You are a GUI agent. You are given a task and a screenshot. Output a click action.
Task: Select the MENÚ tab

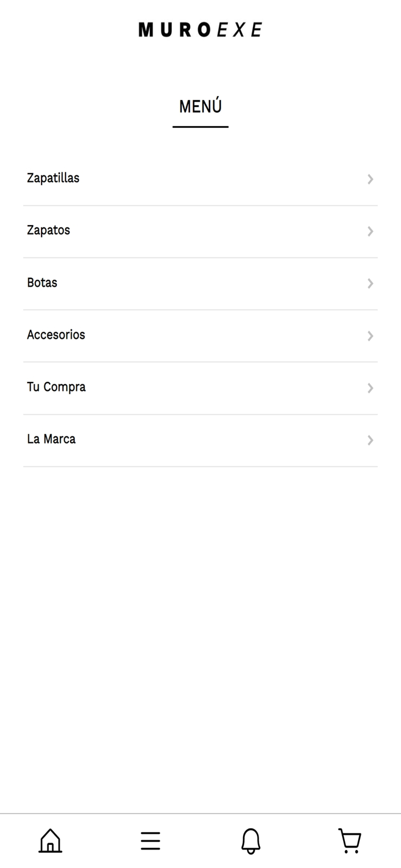click(200, 106)
